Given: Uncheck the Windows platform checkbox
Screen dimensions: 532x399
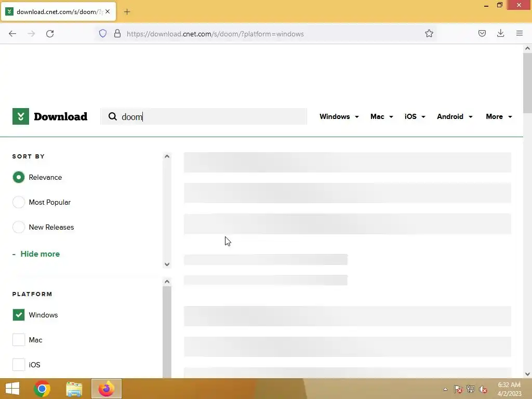Looking at the screenshot, I should 19,315.
